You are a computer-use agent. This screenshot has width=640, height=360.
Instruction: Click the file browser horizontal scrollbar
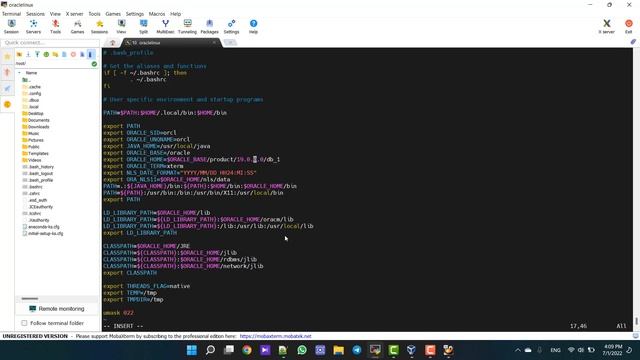[x=30, y=299]
